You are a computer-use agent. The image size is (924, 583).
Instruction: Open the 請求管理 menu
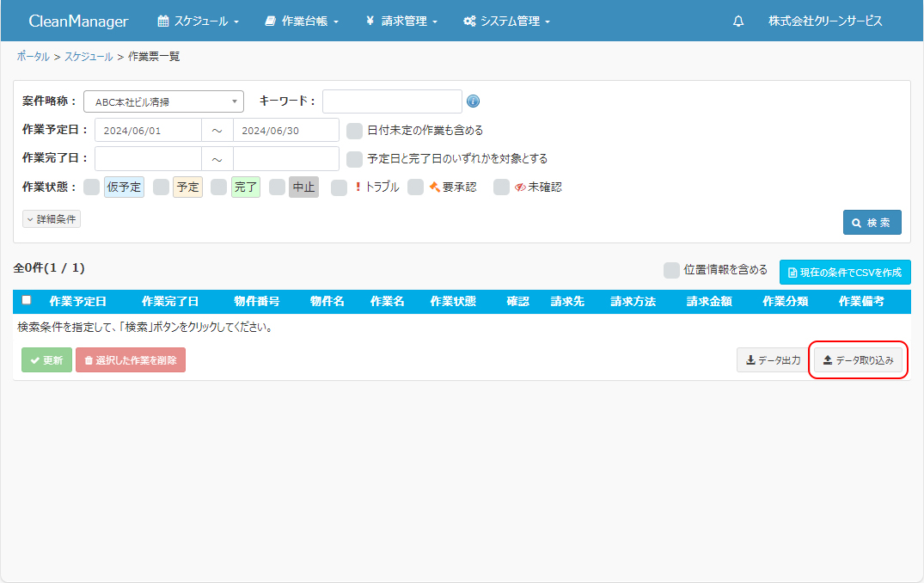pyautogui.click(x=401, y=21)
